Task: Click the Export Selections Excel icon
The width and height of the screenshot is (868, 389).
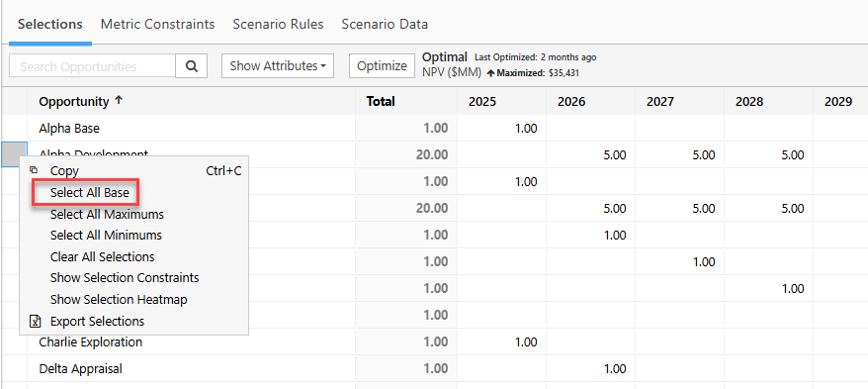Action: coord(35,321)
